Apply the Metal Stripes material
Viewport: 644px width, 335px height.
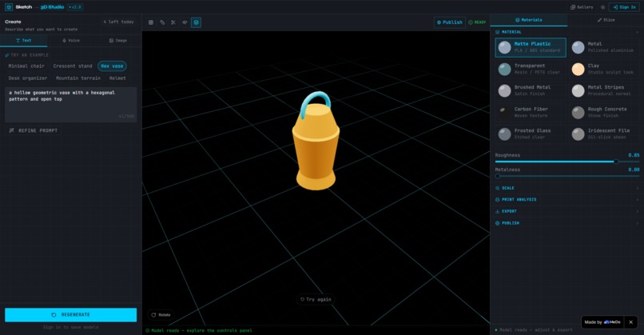[x=604, y=90]
